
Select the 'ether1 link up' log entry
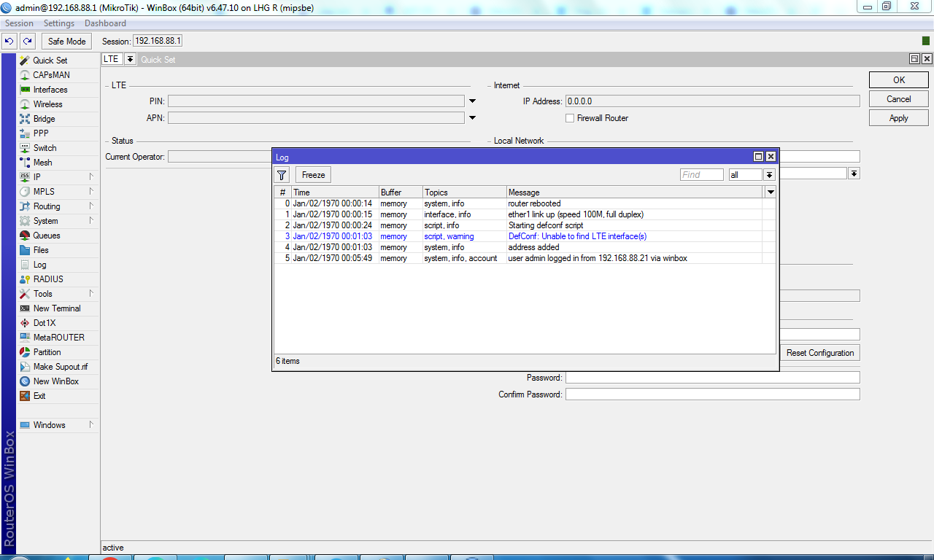coord(525,215)
